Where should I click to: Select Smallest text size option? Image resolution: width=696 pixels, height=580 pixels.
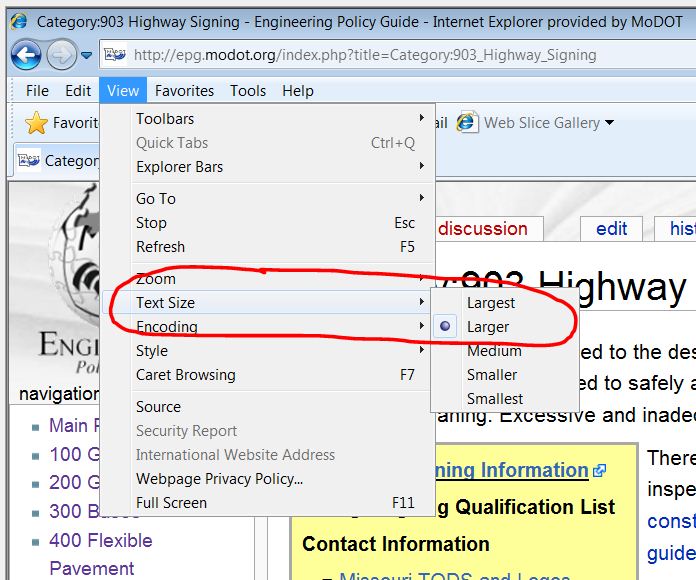coord(505,399)
